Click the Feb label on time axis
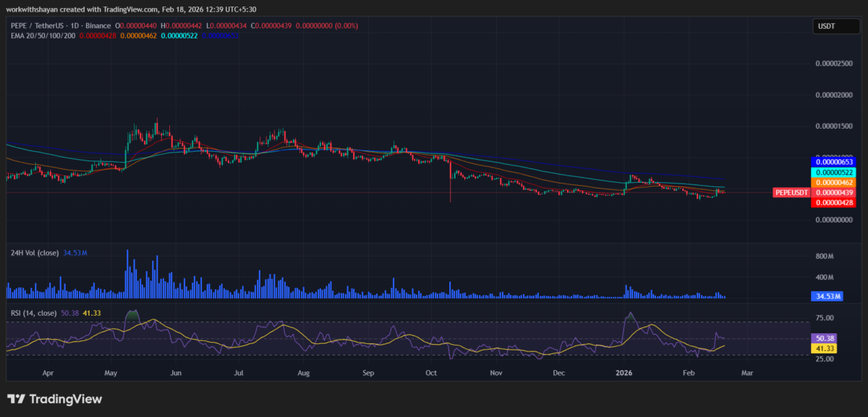868x417 pixels. tap(689, 373)
